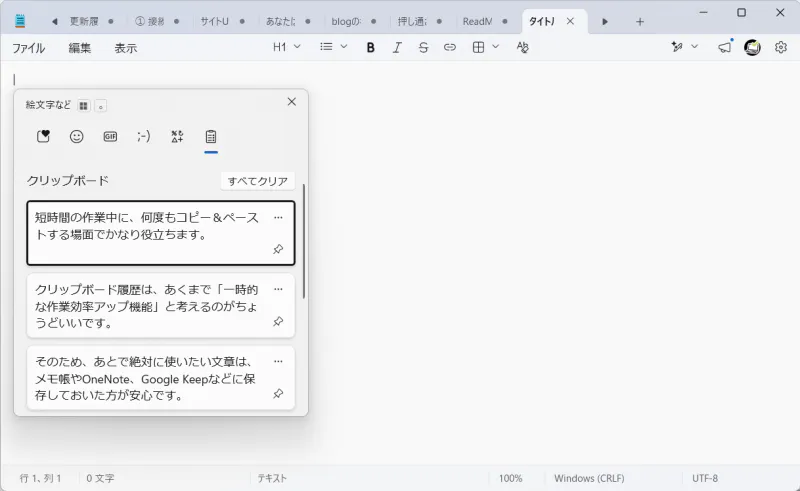Open the kaomoji ;-) tab
800x491 pixels.
(144, 136)
